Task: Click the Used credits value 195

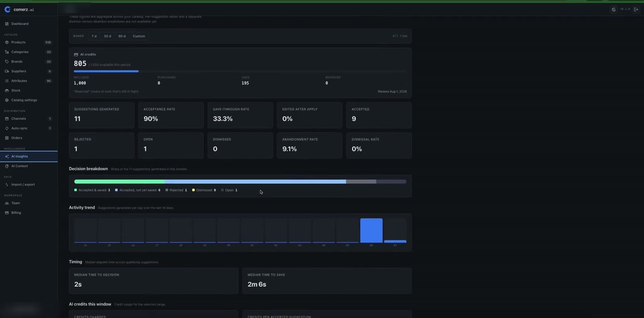Action: coord(245,83)
